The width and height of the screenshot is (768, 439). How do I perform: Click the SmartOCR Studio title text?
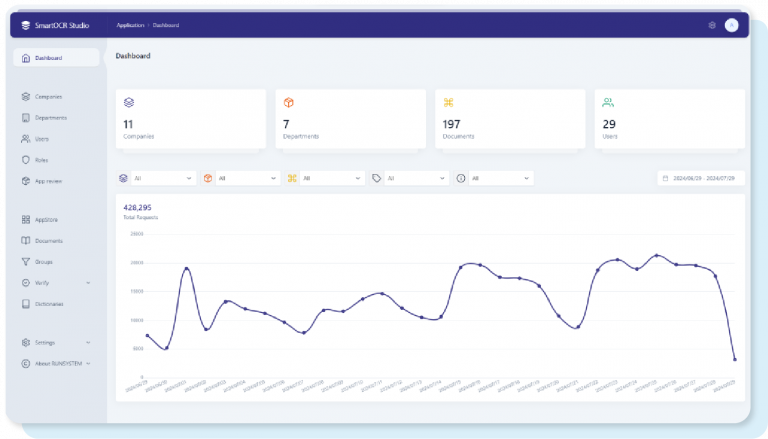tap(62, 25)
